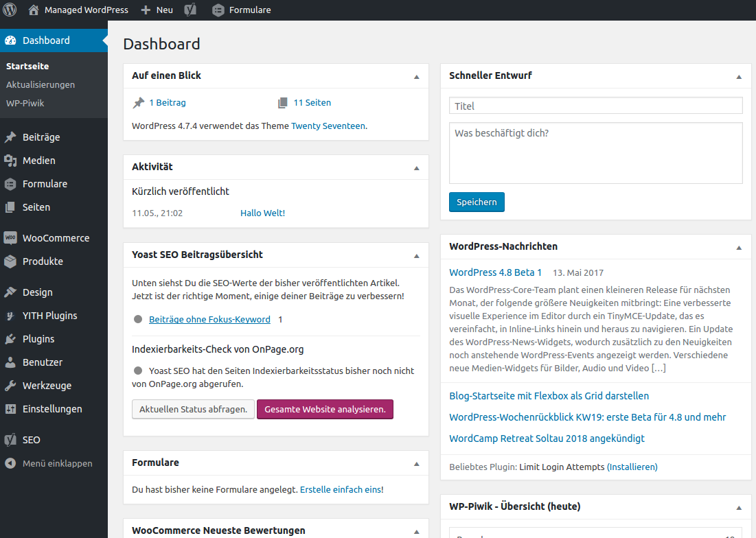Click the Seiten pages icon in sidebar
The width and height of the screenshot is (756, 538).
click(x=10, y=207)
